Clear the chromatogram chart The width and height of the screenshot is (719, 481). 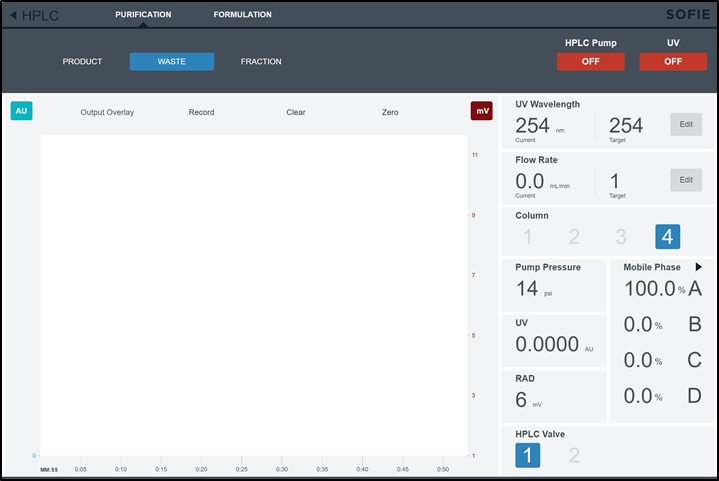click(x=296, y=112)
